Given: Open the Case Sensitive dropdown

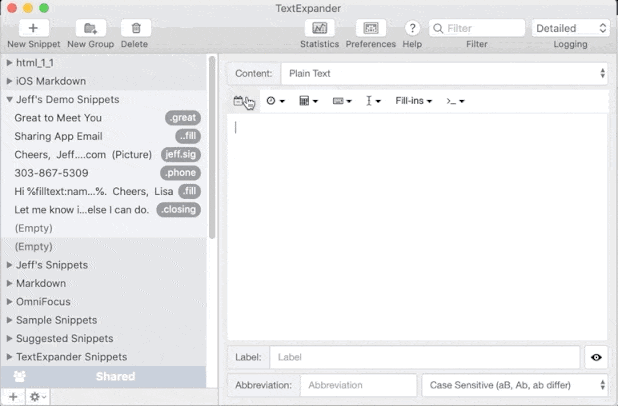Looking at the screenshot, I should click(515, 385).
